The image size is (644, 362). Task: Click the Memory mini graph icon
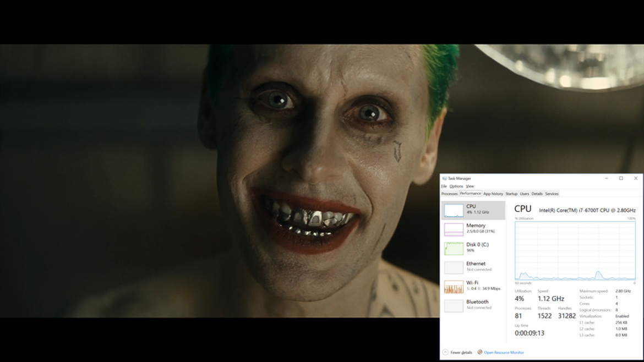[x=454, y=229]
